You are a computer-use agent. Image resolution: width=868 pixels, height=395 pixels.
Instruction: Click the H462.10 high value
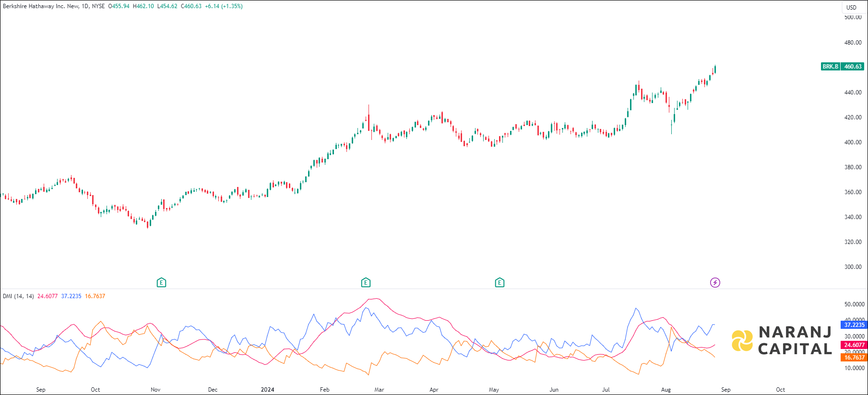click(x=143, y=6)
